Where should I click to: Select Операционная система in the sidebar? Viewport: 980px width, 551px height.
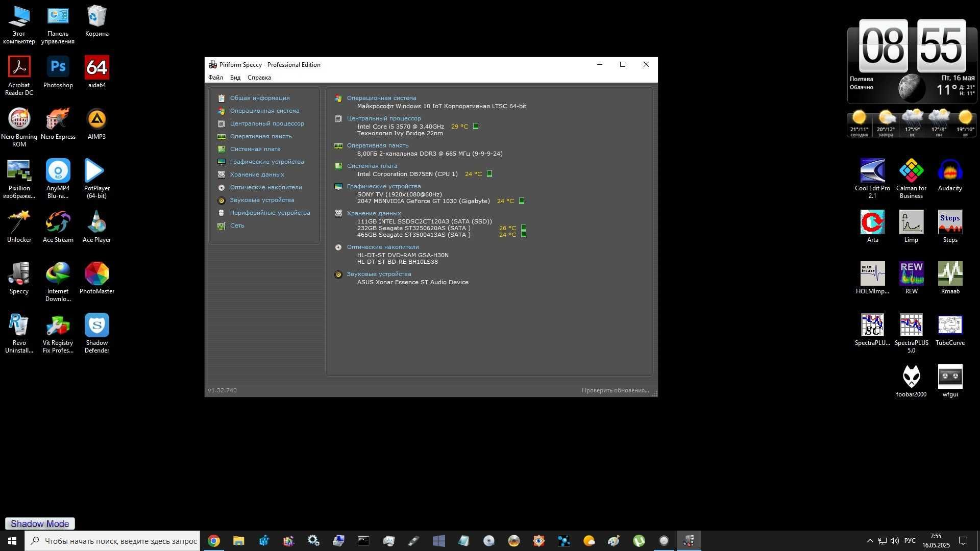pos(264,111)
